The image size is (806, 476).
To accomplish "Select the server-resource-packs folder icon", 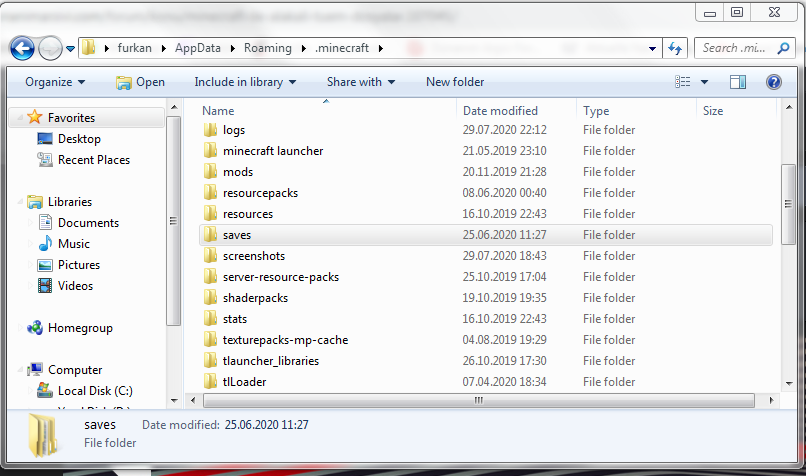I will point(210,277).
